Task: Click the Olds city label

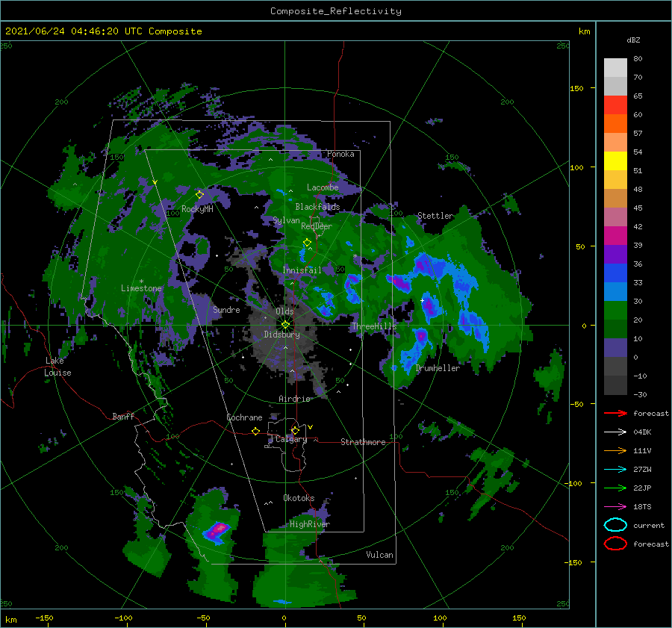Action: (x=284, y=311)
